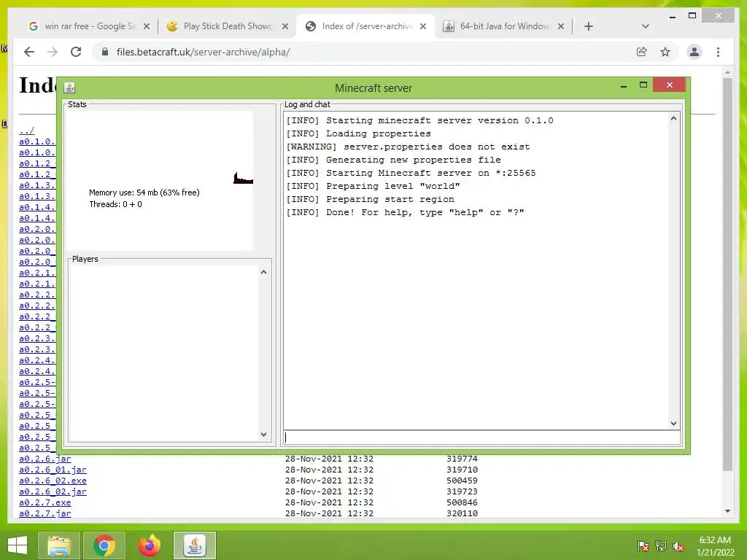
Task: Focus the server command input field
Action: click(x=481, y=437)
